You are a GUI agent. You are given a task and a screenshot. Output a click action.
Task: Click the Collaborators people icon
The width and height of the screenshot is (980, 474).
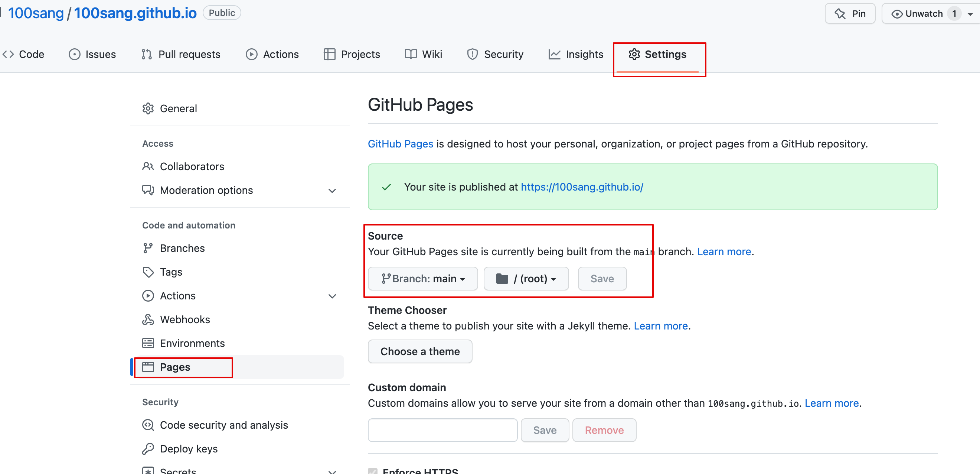coord(148,166)
